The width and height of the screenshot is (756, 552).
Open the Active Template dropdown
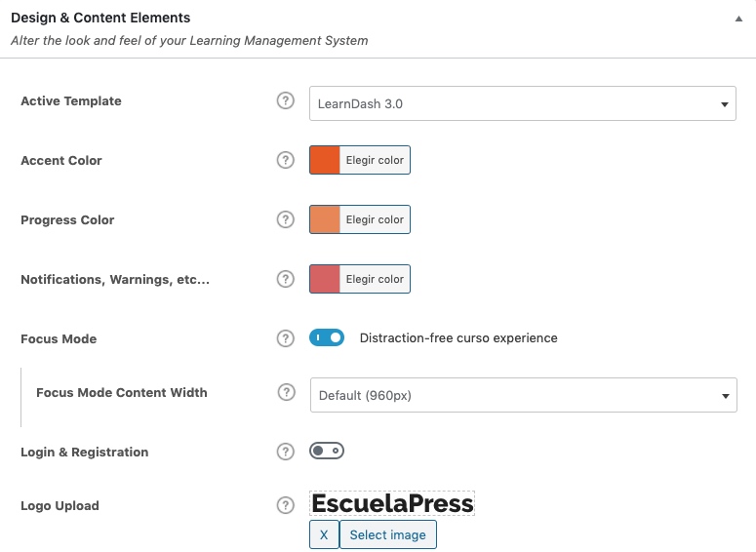(x=522, y=103)
